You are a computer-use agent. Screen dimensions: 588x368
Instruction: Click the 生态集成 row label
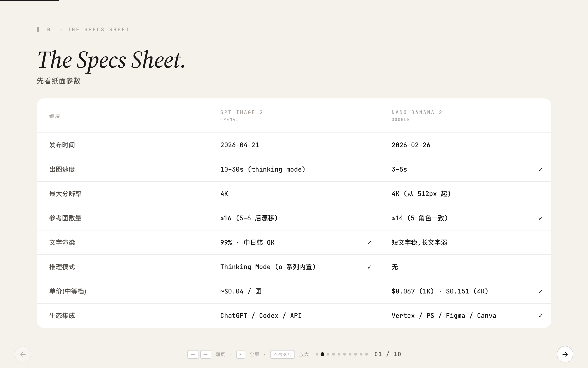[62, 316]
